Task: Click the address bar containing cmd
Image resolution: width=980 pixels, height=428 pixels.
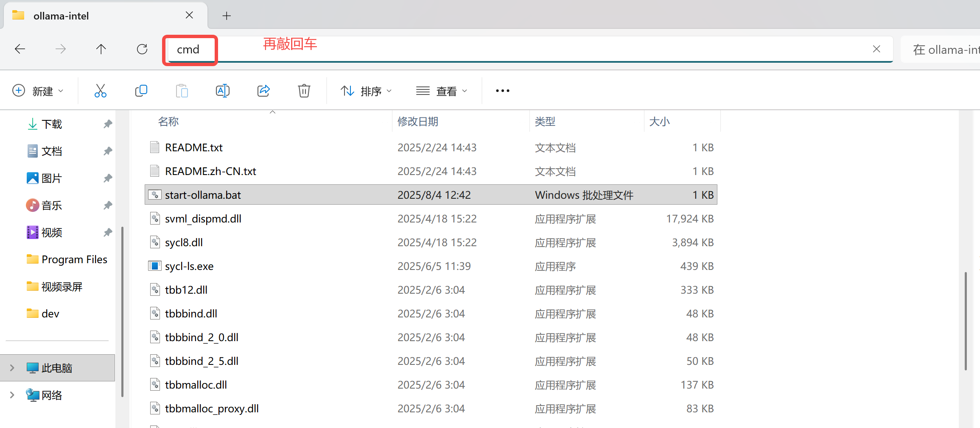Action: coord(529,49)
